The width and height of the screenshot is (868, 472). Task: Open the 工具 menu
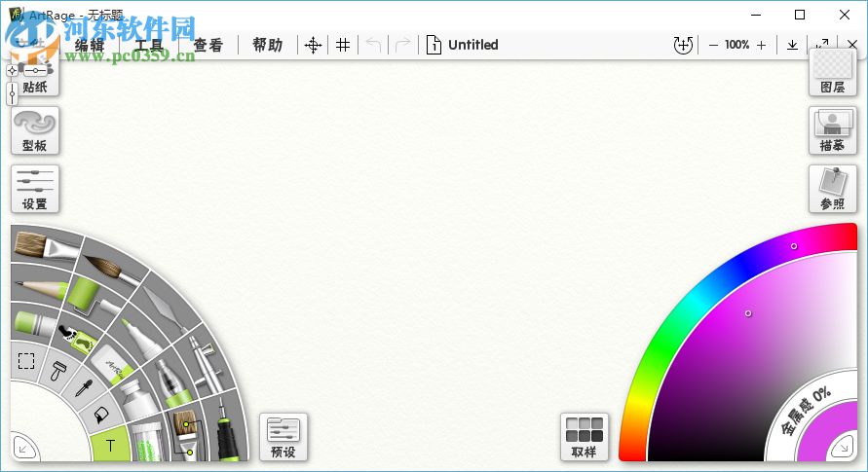click(149, 45)
